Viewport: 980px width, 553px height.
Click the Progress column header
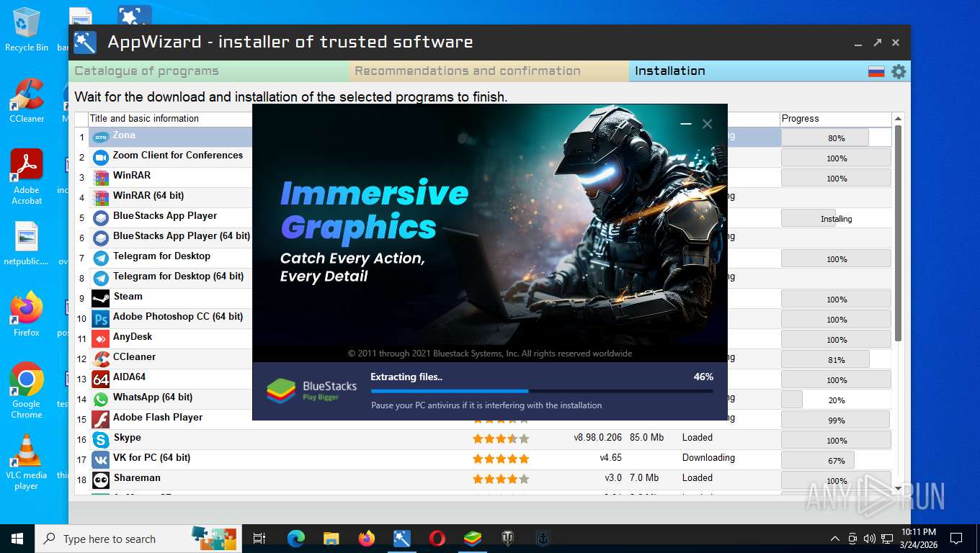[836, 119]
